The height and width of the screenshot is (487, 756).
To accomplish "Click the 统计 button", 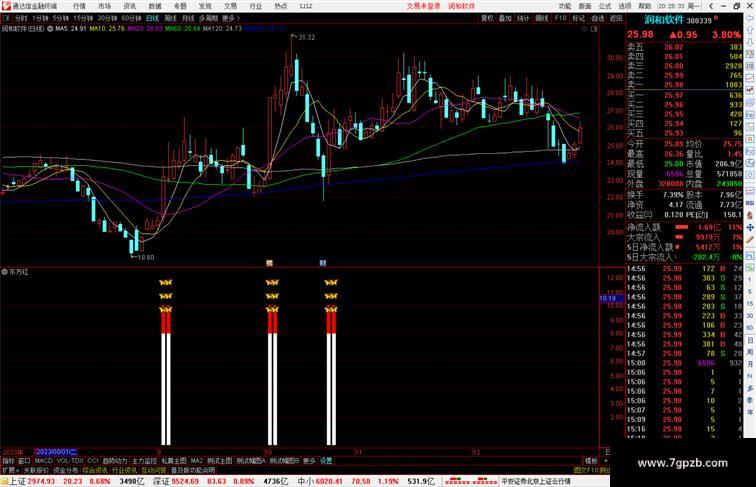I will 524,18.
